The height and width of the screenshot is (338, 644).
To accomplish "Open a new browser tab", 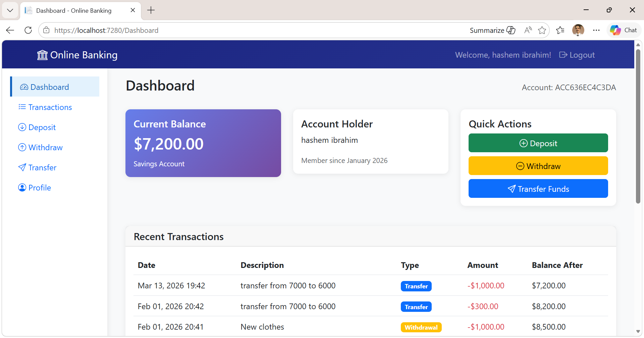I will [x=151, y=10].
